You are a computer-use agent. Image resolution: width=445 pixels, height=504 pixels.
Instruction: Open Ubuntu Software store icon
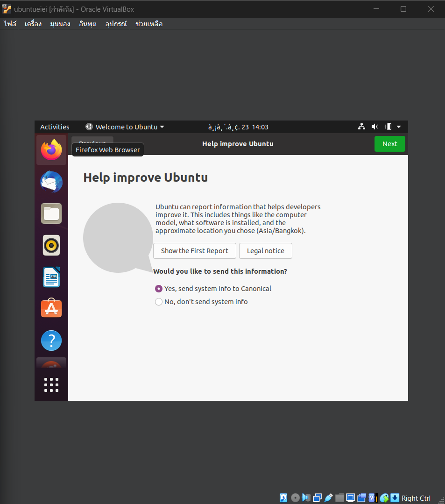[51, 309]
